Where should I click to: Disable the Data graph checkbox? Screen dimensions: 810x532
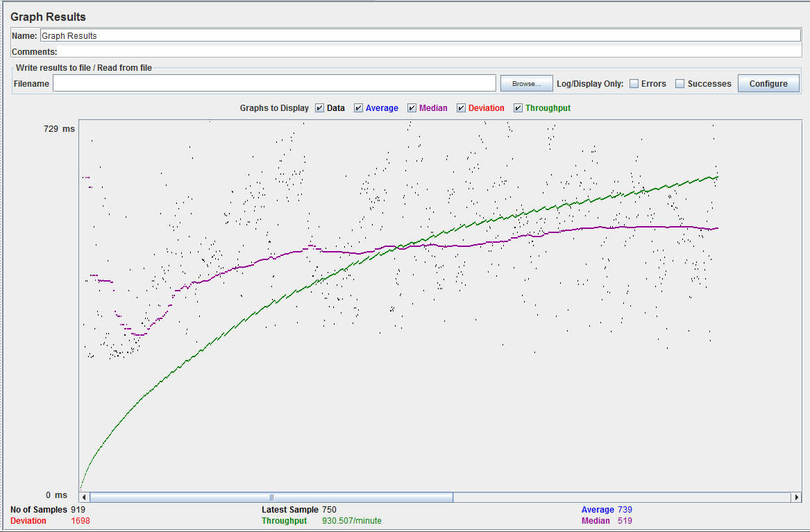pos(320,108)
